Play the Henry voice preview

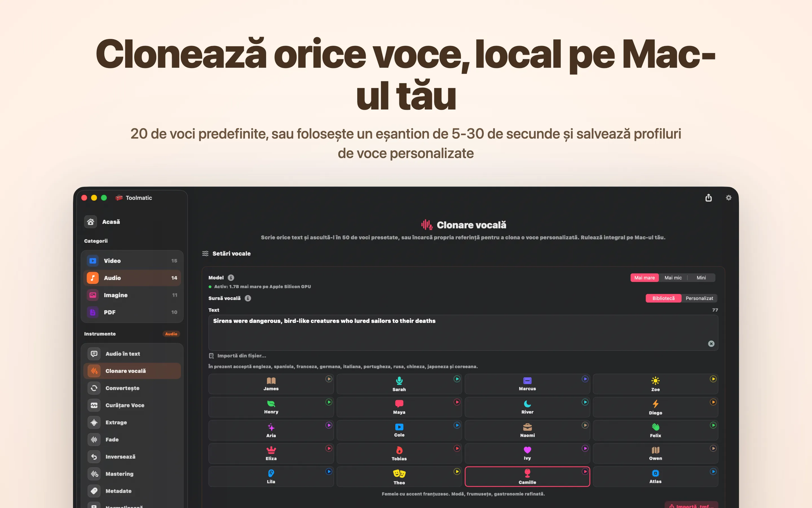click(x=329, y=402)
